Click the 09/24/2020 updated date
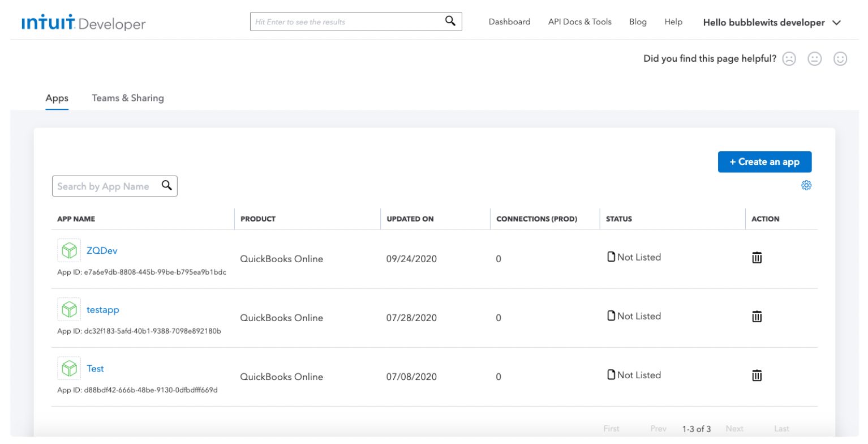868x444 pixels. [411, 259]
